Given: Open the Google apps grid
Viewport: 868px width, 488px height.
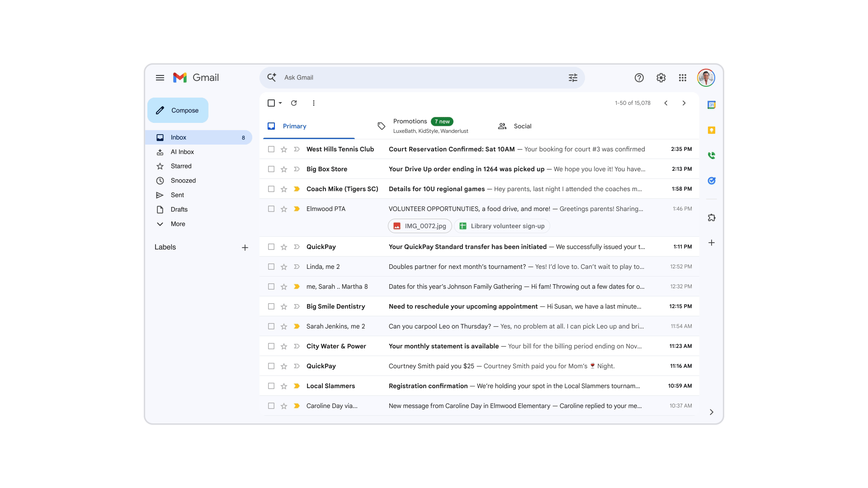Looking at the screenshot, I should click(682, 78).
